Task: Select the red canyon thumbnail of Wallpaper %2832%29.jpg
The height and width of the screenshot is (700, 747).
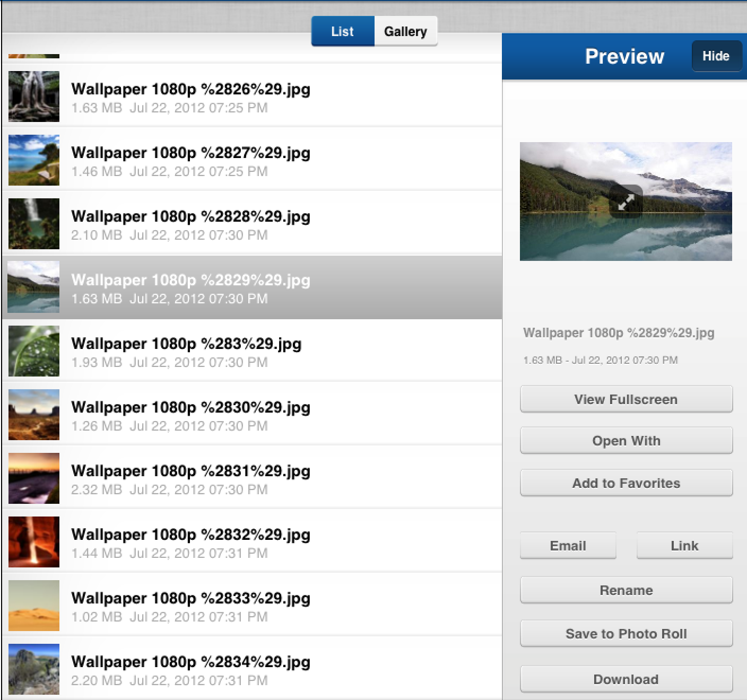Action: (34, 542)
